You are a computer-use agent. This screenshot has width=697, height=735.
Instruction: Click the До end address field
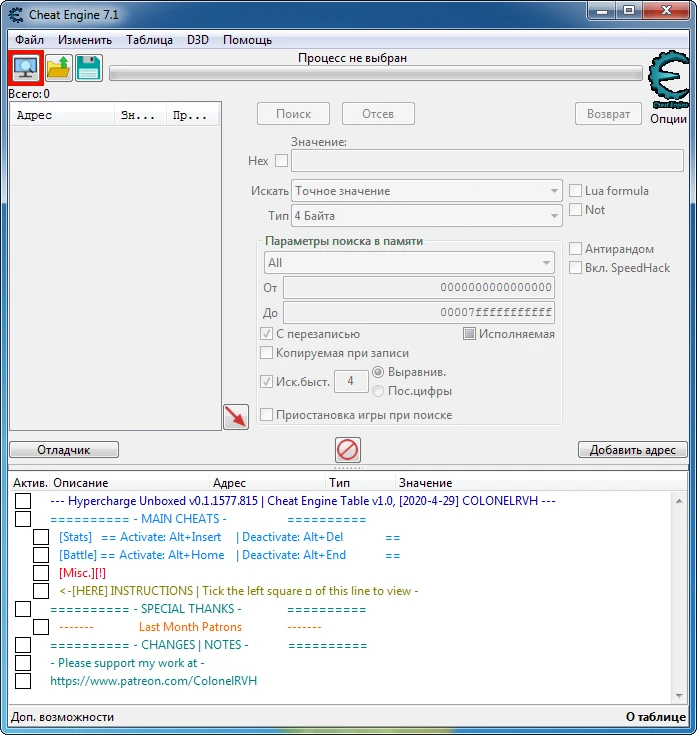[x=419, y=313]
